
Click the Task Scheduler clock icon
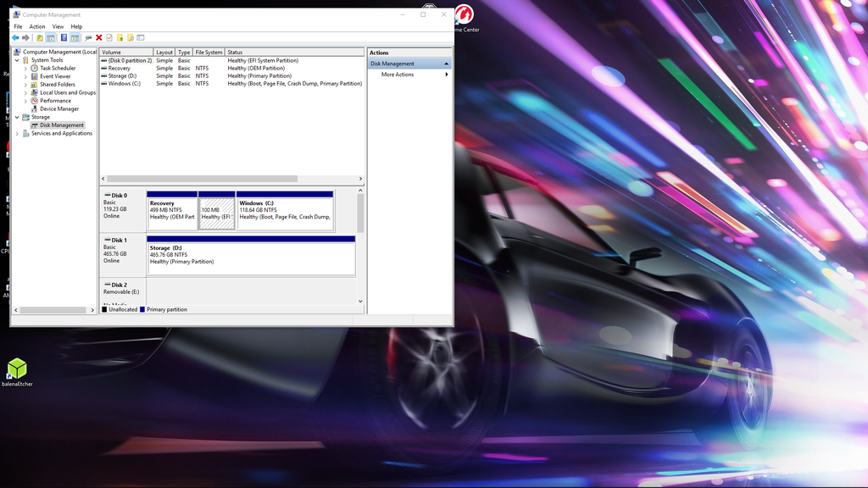click(34, 68)
